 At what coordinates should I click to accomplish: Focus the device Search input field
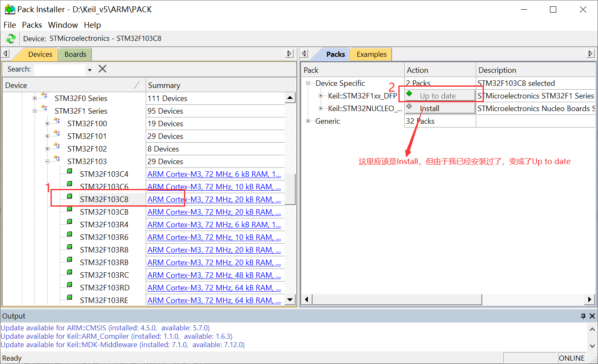(x=59, y=69)
